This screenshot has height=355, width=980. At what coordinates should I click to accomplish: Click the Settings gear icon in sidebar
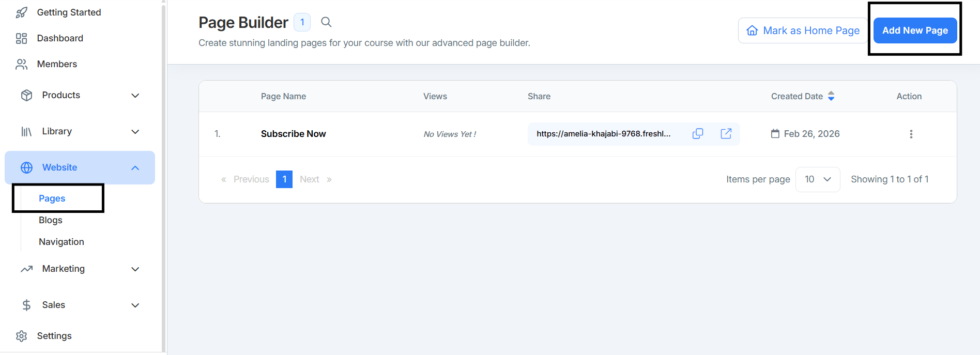pos(22,336)
